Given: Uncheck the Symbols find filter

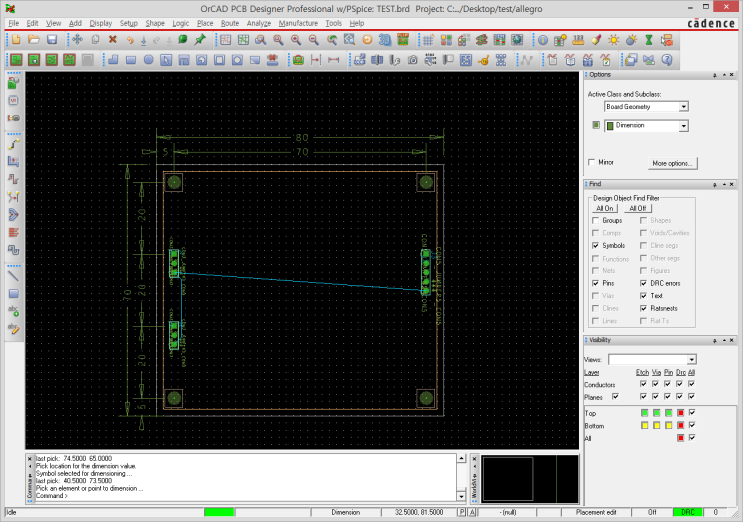Looking at the screenshot, I should [596, 245].
